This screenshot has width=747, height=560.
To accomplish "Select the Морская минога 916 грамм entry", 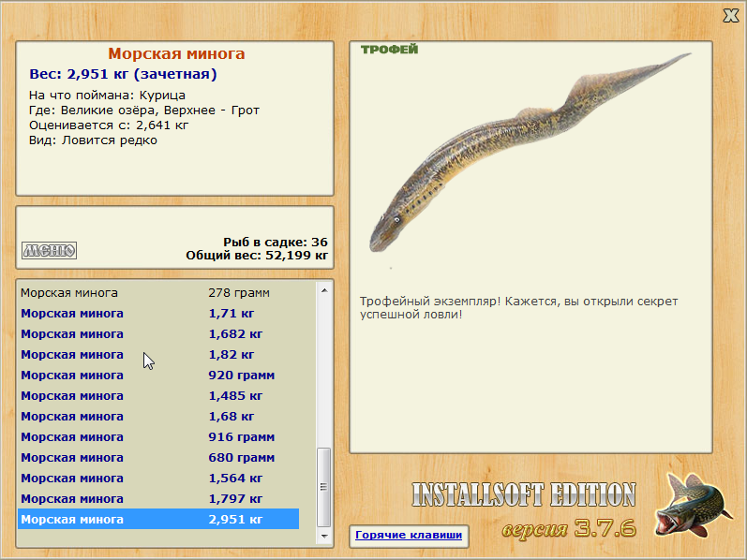I will 158,436.
